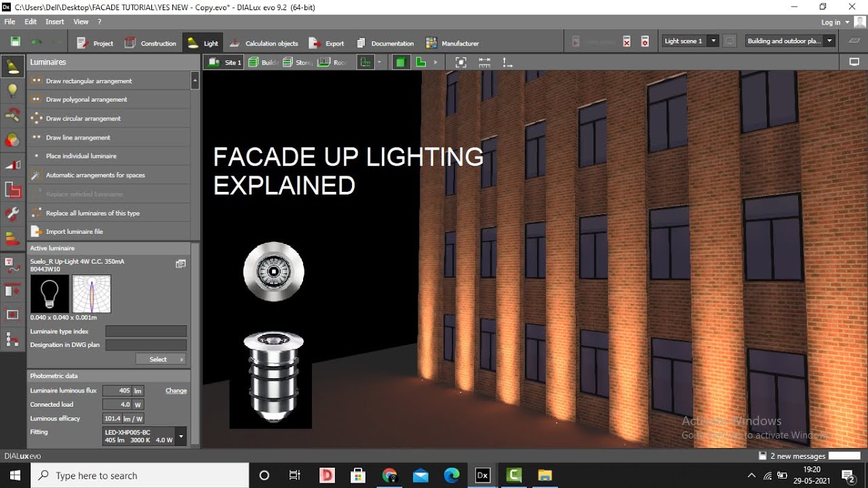The width and height of the screenshot is (868, 488).
Task: Open the Edit menu
Action: (x=31, y=22)
